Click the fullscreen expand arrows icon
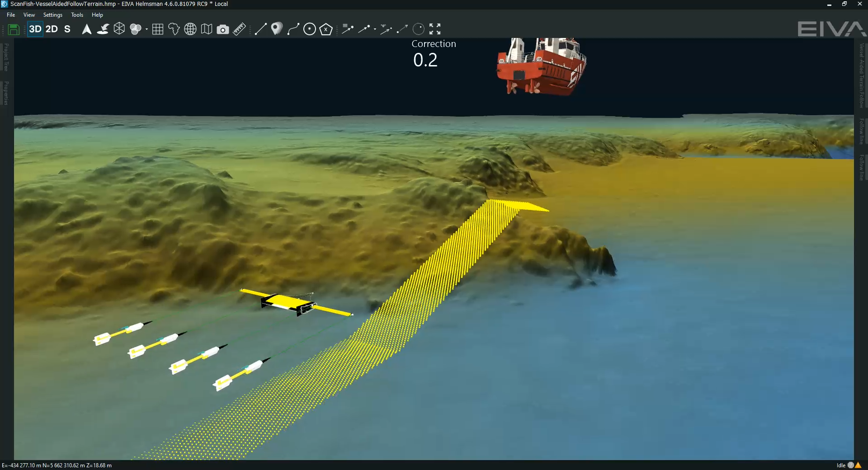Viewport: 868px width, 470px height. (x=435, y=29)
